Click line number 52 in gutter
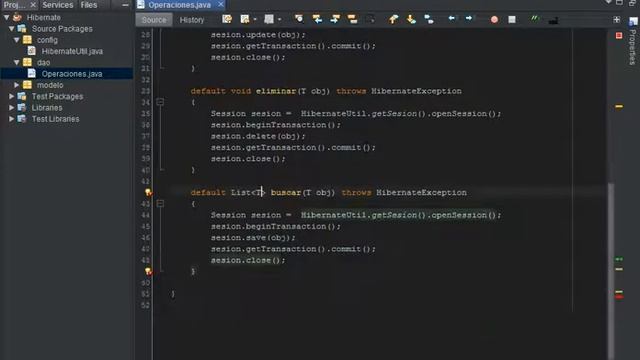This screenshot has height=360, width=640. [145, 305]
